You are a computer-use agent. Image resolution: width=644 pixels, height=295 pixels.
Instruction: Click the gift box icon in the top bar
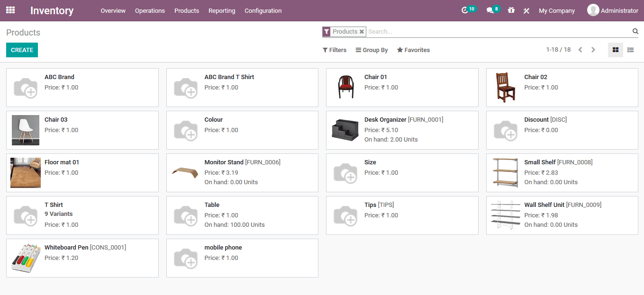(511, 10)
